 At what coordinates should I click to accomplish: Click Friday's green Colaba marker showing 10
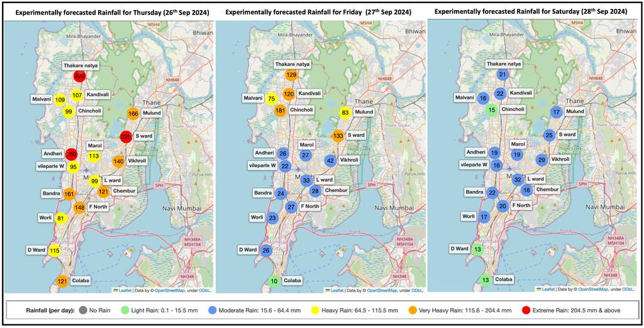274,282
